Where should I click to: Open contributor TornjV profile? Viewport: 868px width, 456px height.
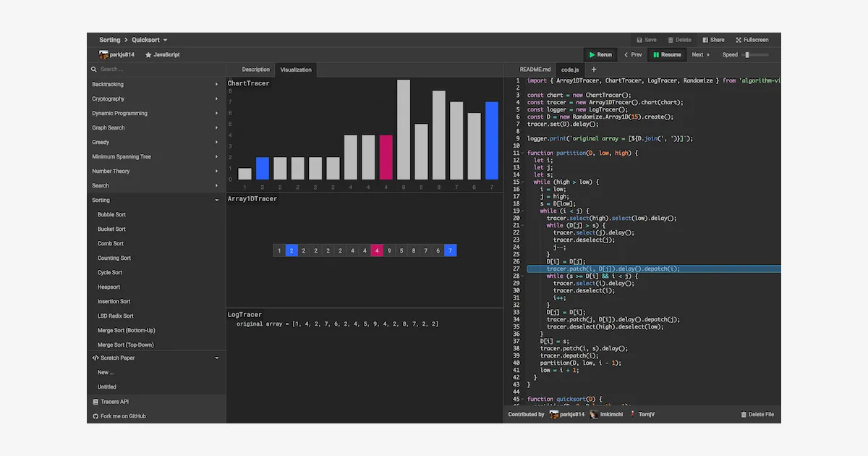(642, 415)
